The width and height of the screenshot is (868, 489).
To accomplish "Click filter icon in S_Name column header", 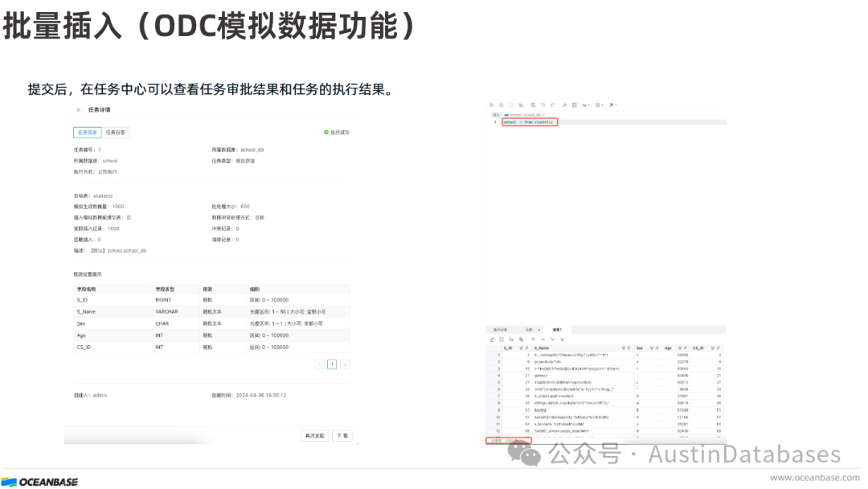I will point(624,348).
